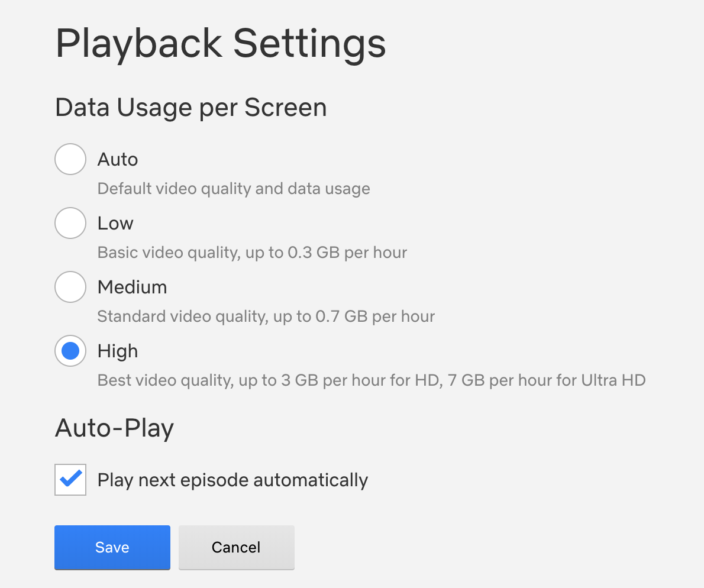Click the Auto-Play section heading

(x=114, y=428)
